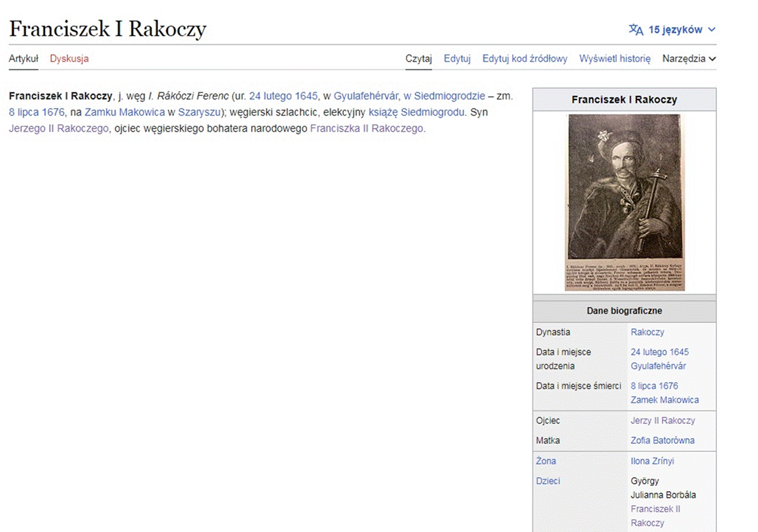Image resolution: width=758 pixels, height=532 pixels.
Task: Follow the Żona label link
Action: click(546, 461)
